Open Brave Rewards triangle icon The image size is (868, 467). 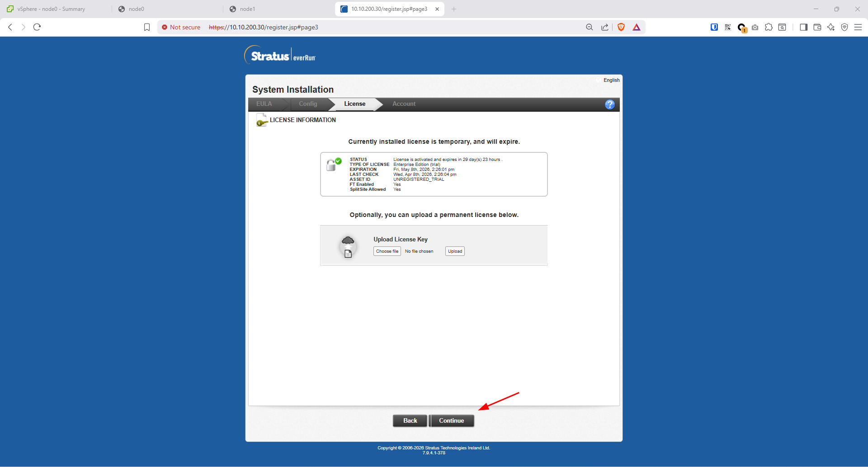pos(637,27)
